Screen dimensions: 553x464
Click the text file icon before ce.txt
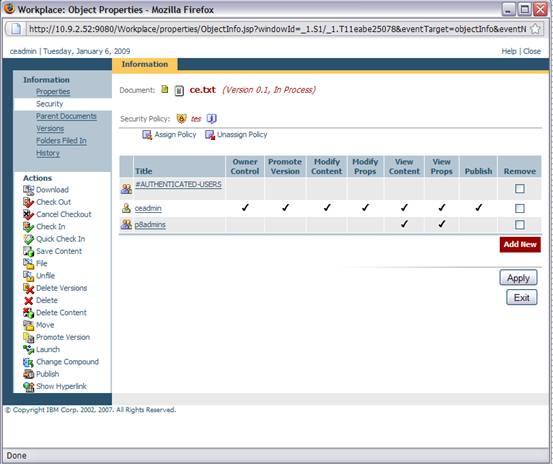click(x=179, y=91)
